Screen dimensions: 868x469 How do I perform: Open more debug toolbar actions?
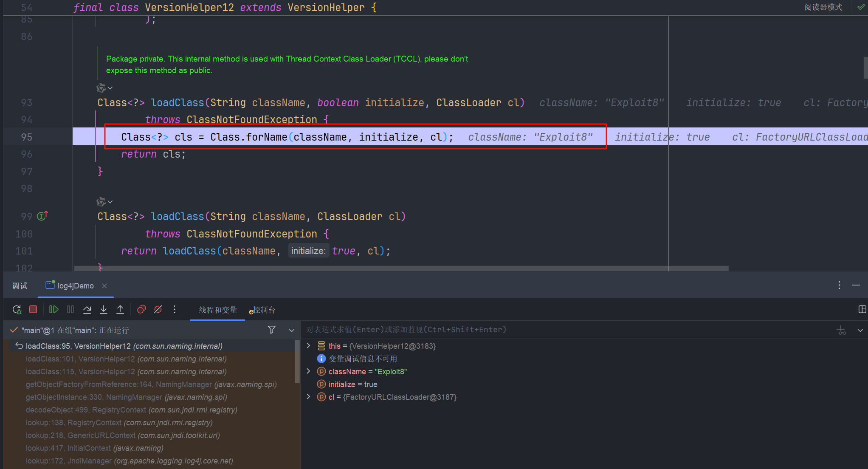click(175, 310)
